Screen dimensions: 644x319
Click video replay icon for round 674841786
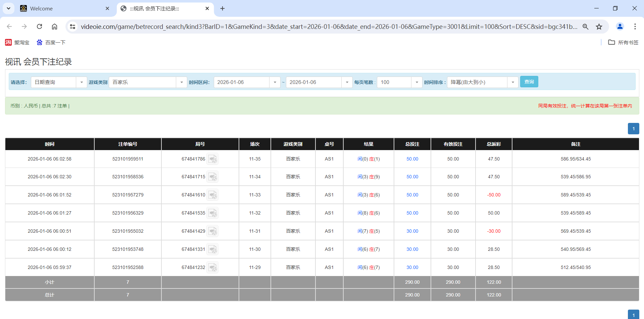(x=213, y=159)
